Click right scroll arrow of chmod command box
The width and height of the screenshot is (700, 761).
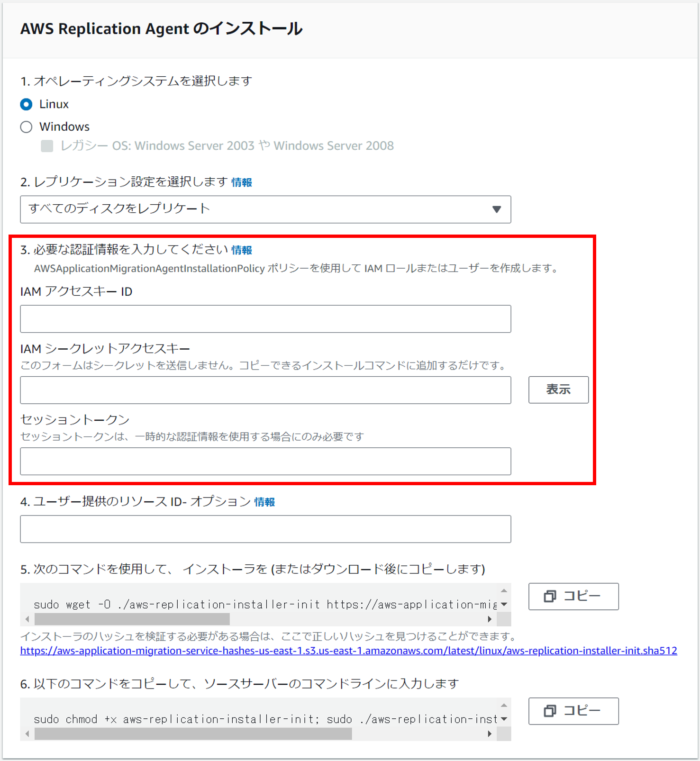coord(490,734)
